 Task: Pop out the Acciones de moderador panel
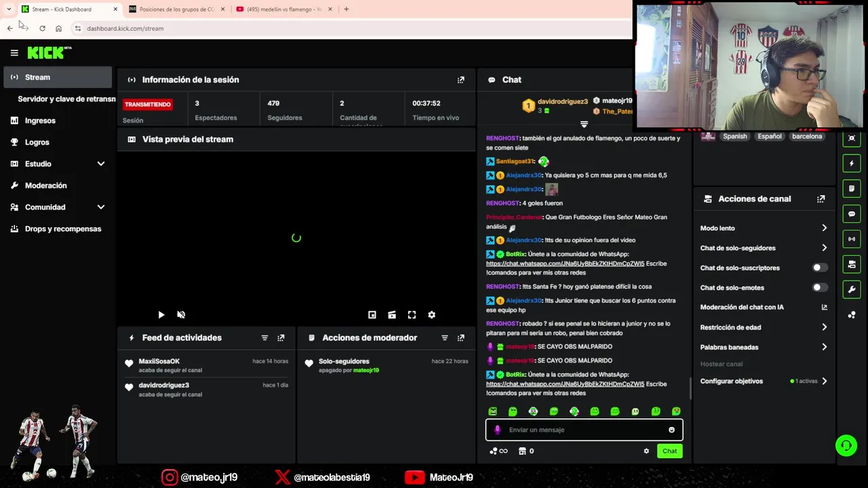[461, 338]
